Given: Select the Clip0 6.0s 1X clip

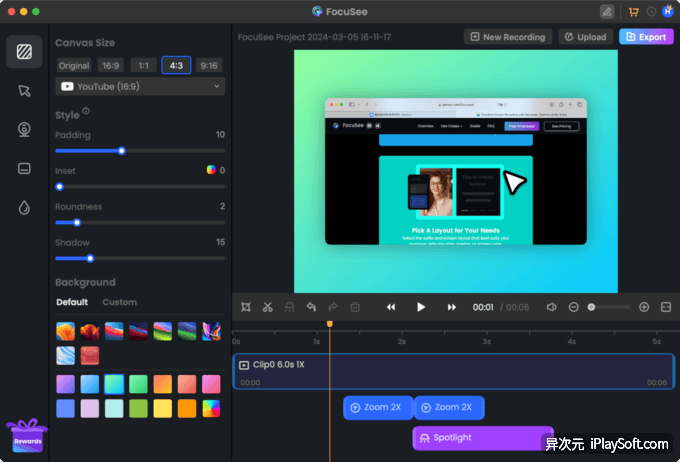Looking at the screenshot, I should click(x=454, y=372).
